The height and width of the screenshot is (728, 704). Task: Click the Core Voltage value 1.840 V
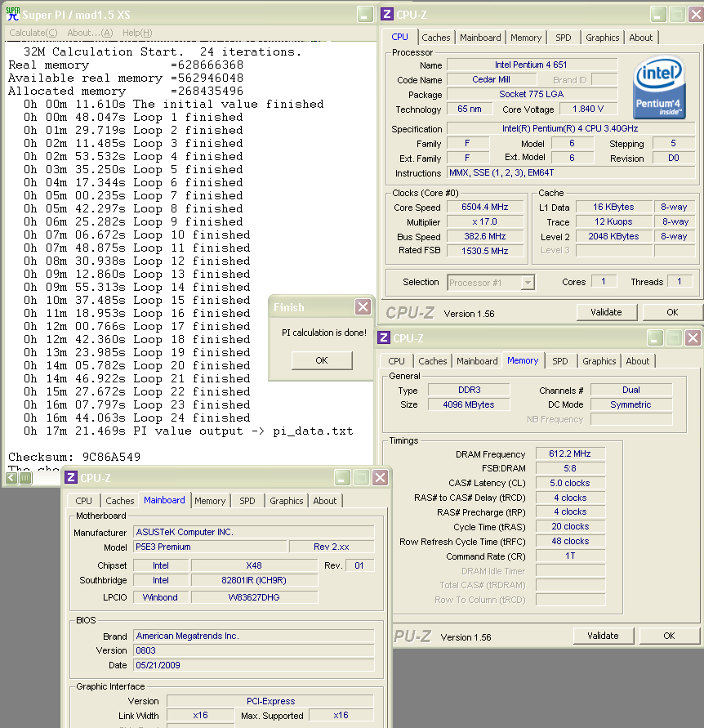pyautogui.click(x=588, y=109)
